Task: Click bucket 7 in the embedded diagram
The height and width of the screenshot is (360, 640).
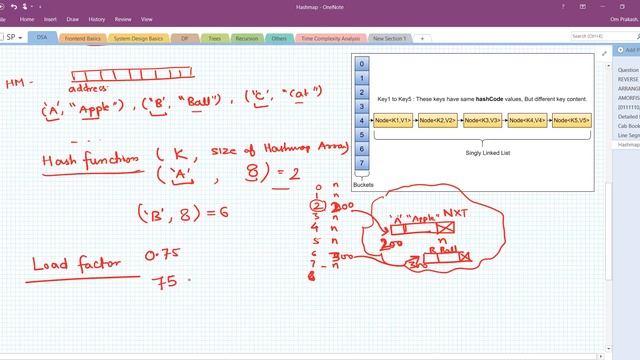Action: [x=362, y=163]
